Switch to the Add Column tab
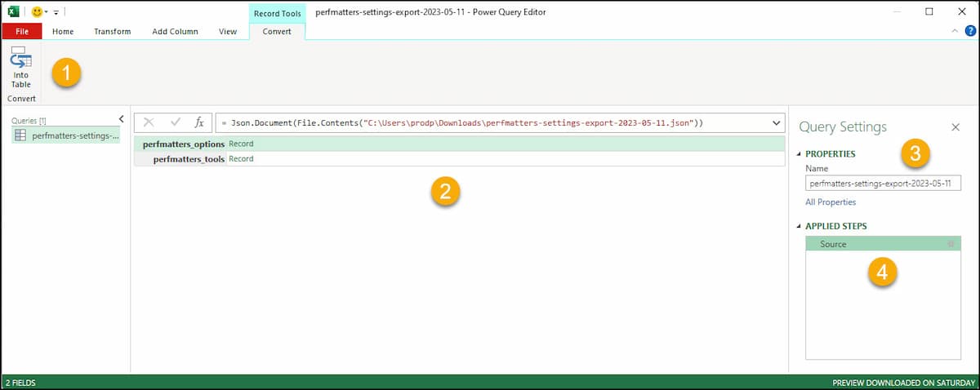This screenshot has height=390, width=980. pyautogui.click(x=175, y=31)
